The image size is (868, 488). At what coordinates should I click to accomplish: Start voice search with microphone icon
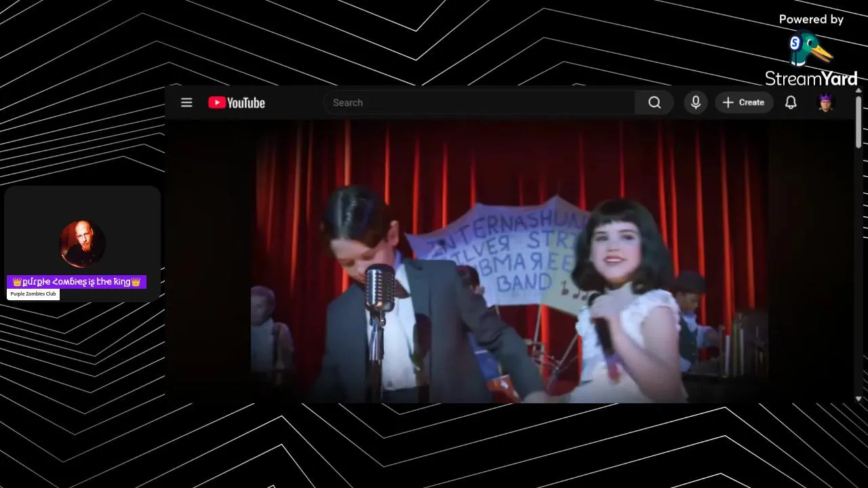click(695, 102)
